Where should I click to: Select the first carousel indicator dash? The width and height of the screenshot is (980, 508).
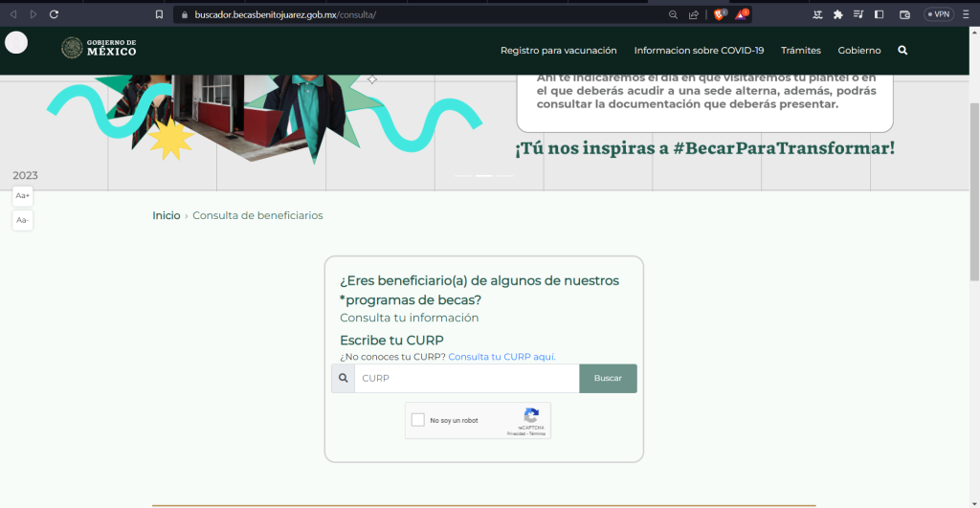(x=463, y=176)
